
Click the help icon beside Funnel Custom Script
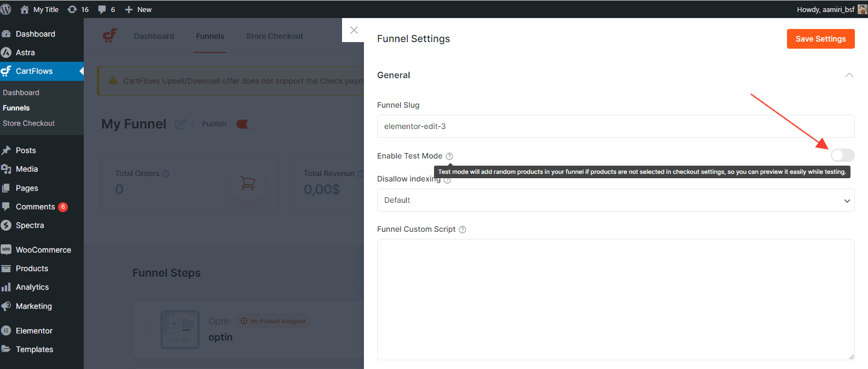click(x=462, y=230)
